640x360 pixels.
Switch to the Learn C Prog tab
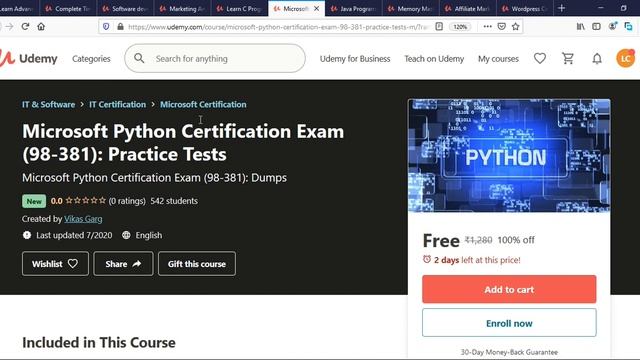239,8
